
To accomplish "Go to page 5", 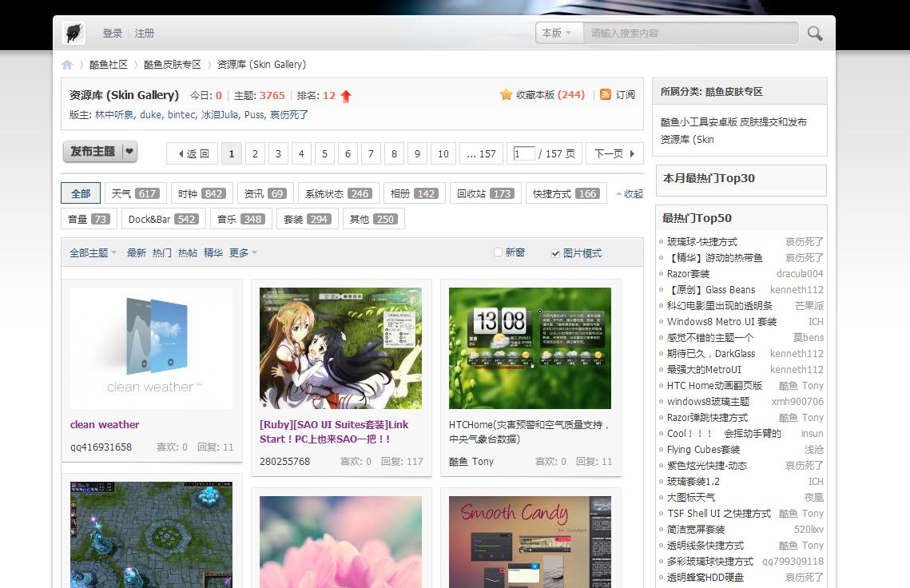I will (324, 154).
